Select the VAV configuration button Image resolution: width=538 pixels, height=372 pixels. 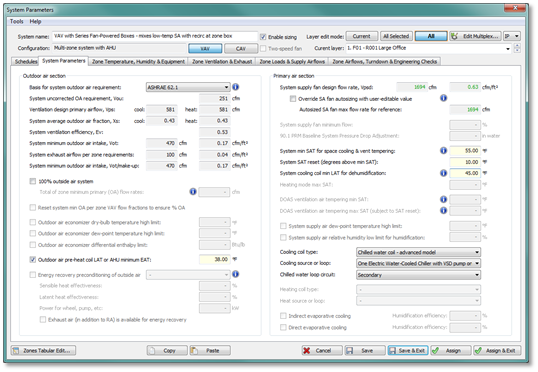[x=205, y=48]
